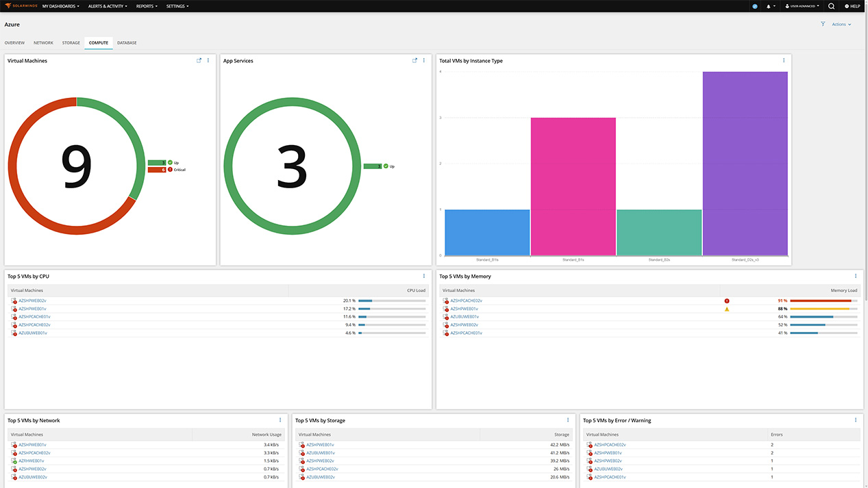The width and height of the screenshot is (868, 488).
Task: Switch to the Database tab
Action: click(x=126, y=42)
